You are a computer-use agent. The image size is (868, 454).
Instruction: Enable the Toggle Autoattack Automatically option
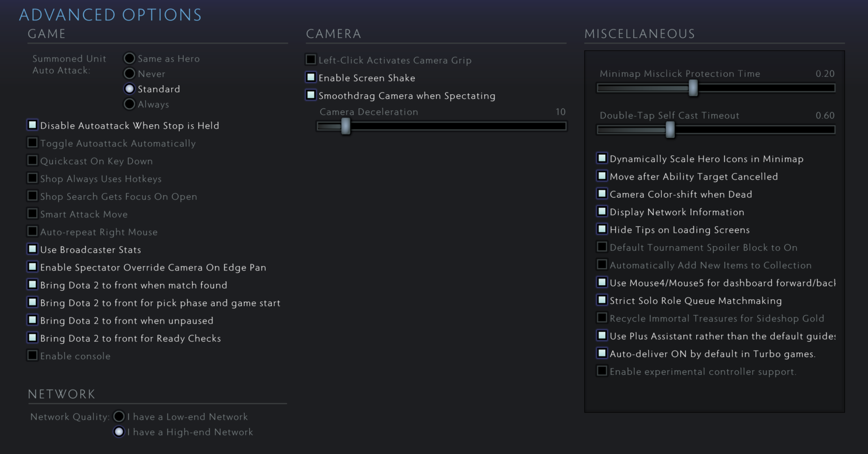click(x=32, y=143)
